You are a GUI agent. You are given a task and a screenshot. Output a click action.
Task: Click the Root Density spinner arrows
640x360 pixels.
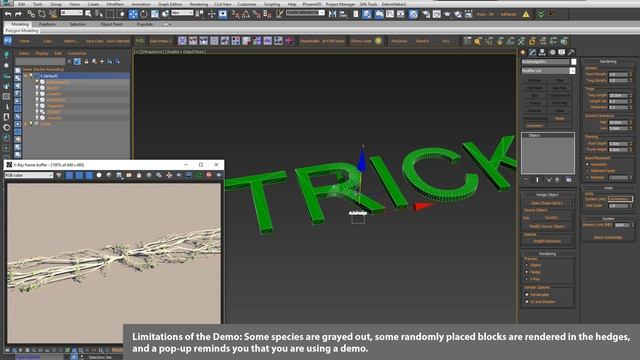tap(631, 74)
